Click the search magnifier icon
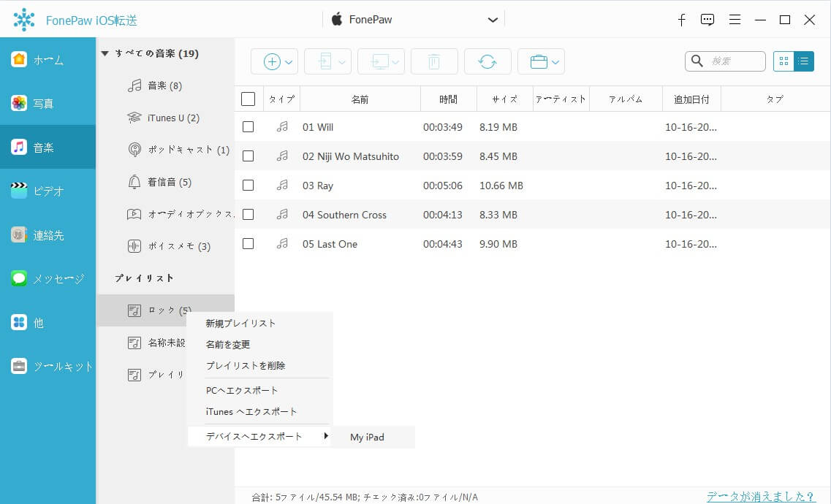 (697, 61)
